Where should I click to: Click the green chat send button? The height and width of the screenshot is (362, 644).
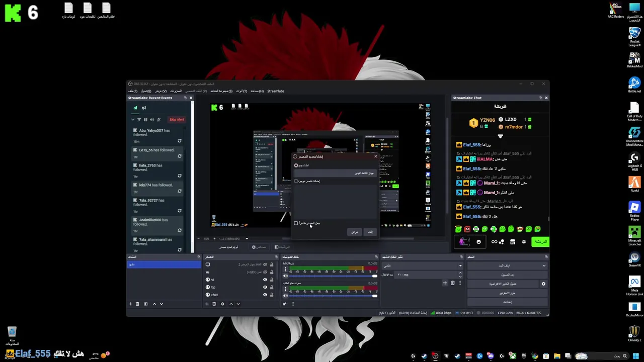tap(540, 242)
